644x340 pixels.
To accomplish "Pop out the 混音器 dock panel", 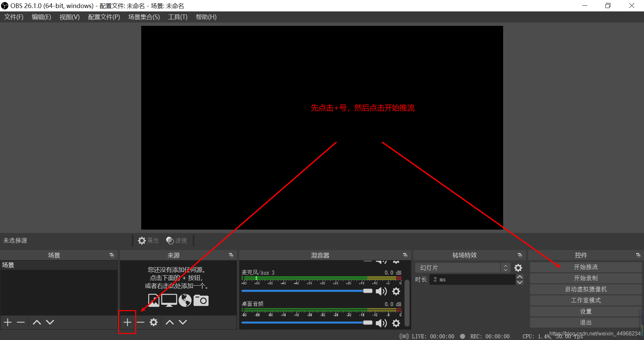I will pyautogui.click(x=405, y=255).
